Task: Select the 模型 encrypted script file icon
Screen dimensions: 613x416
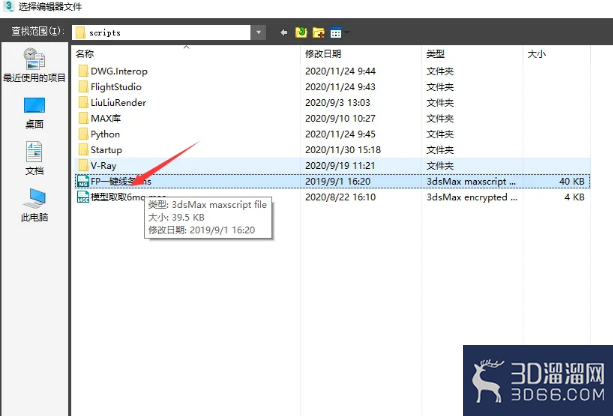Action: [83, 197]
